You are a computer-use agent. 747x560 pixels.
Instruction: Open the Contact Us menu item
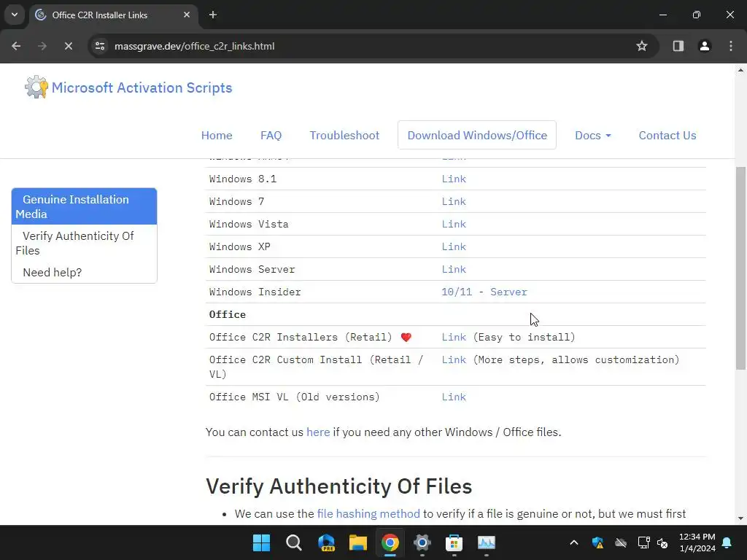pos(667,135)
